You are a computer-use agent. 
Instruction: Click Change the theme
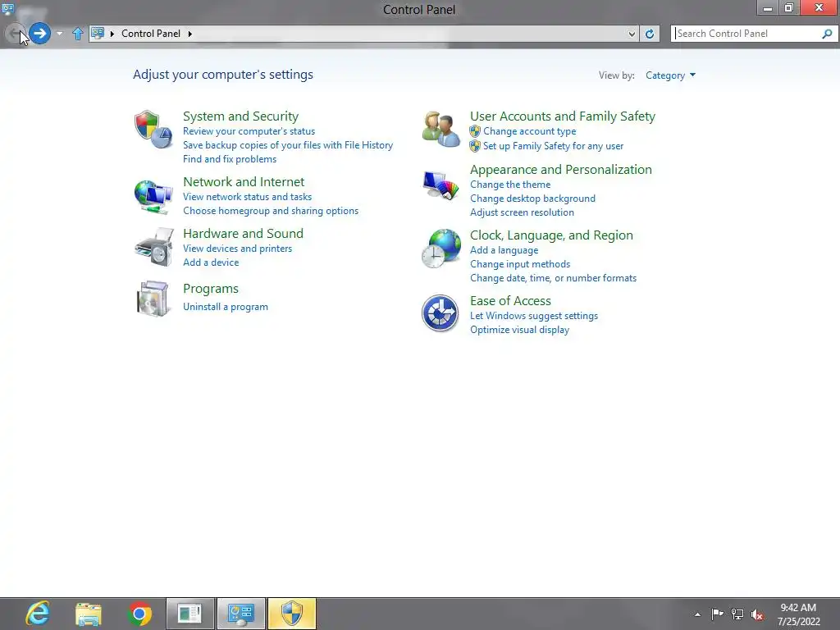tap(510, 185)
